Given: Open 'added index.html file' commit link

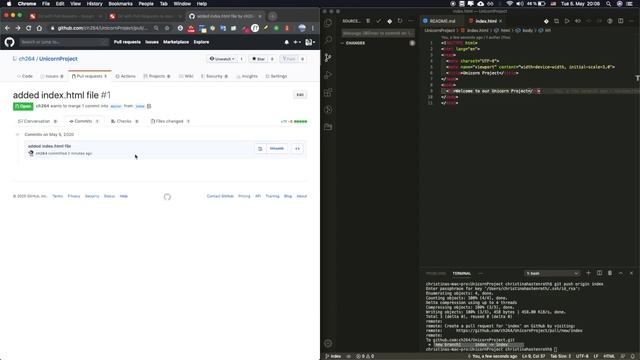Looking at the screenshot, I should click(x=49, y=146).
